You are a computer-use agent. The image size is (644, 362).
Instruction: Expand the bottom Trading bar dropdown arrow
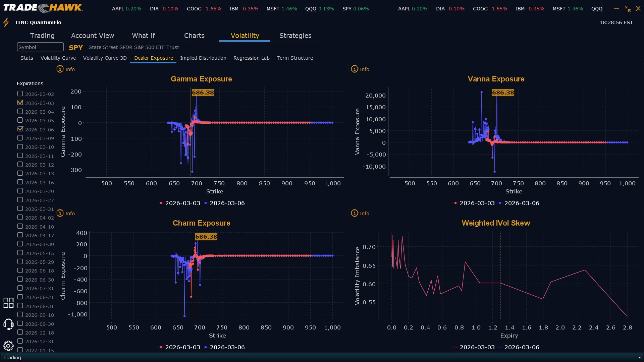coord(639,358)
